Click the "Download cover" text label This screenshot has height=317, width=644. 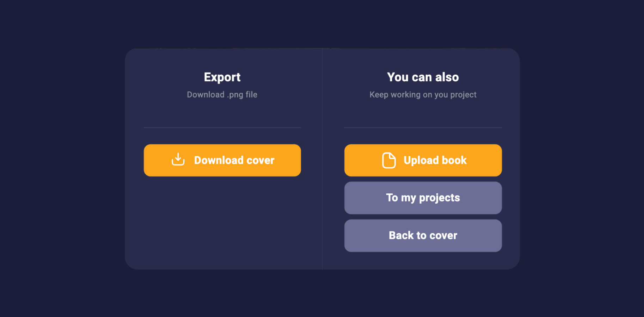(x=234, y=160)
